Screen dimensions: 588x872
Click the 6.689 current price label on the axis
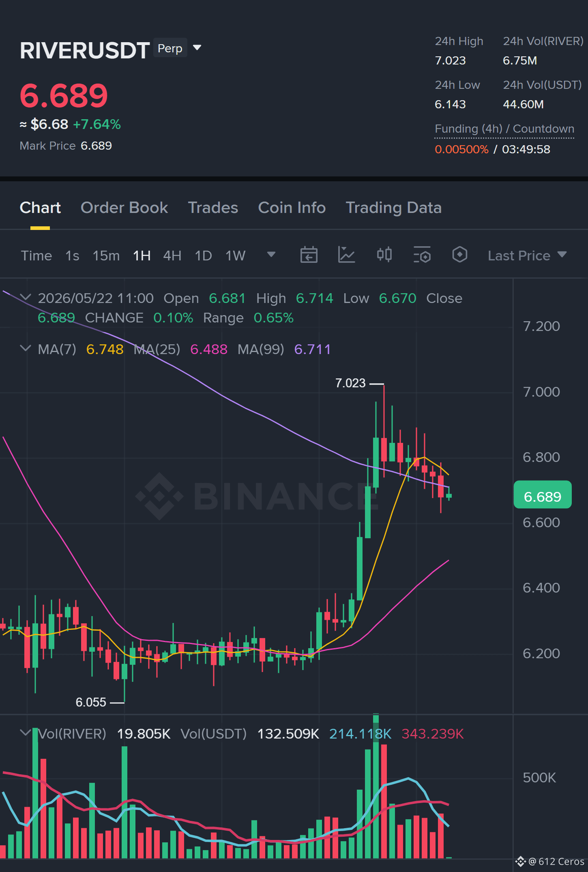click(542, 495)
